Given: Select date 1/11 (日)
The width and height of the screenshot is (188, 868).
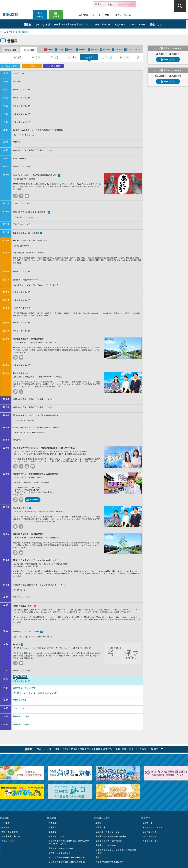Looking at the screenshot, I should point(125,58).
